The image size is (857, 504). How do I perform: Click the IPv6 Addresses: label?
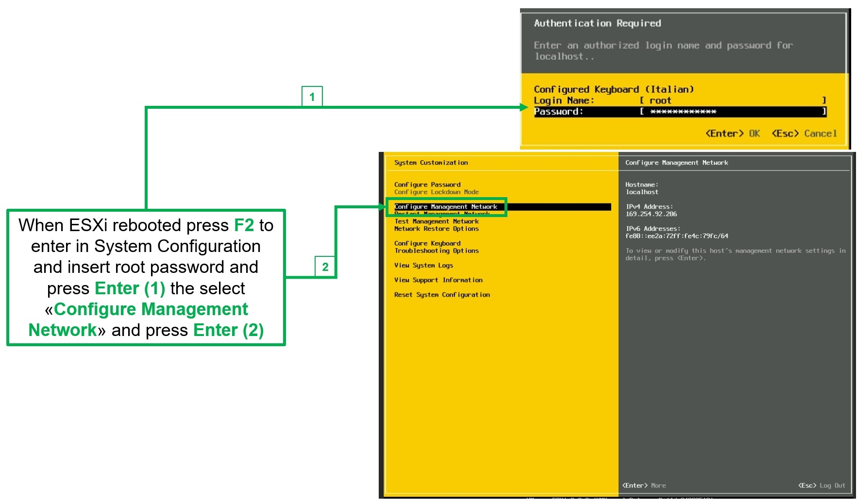[x=653, y=229]
